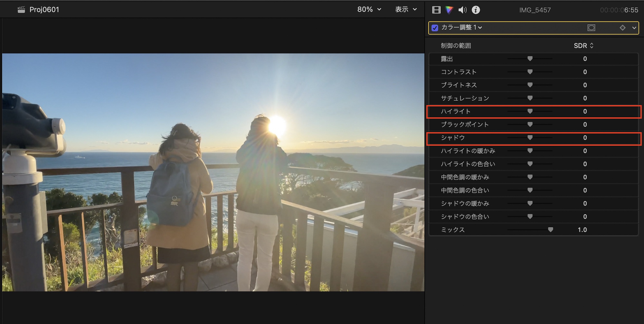Open the info inspector icon
Screen dimensions: 644x324
click(476, 10)
